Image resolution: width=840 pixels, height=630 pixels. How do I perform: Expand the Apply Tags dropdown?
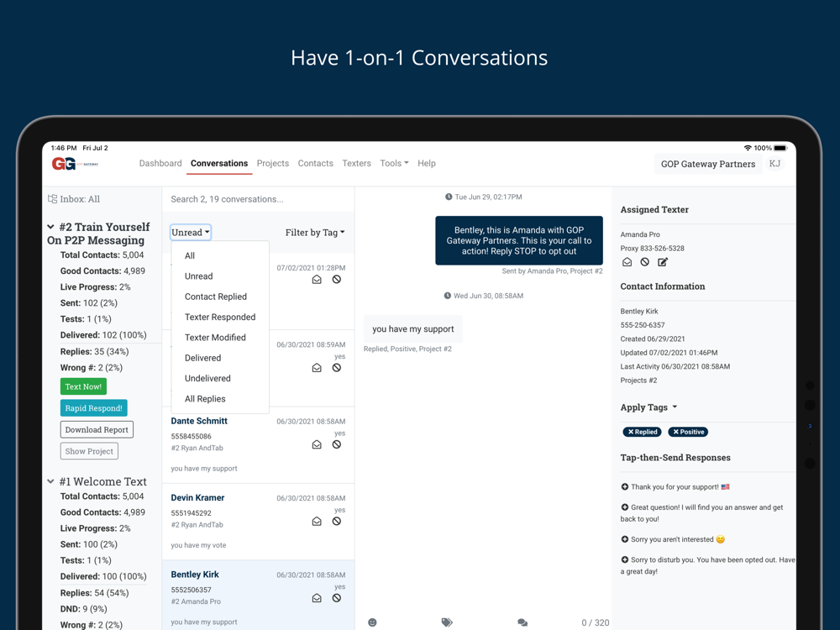click(x=648, y=407)
